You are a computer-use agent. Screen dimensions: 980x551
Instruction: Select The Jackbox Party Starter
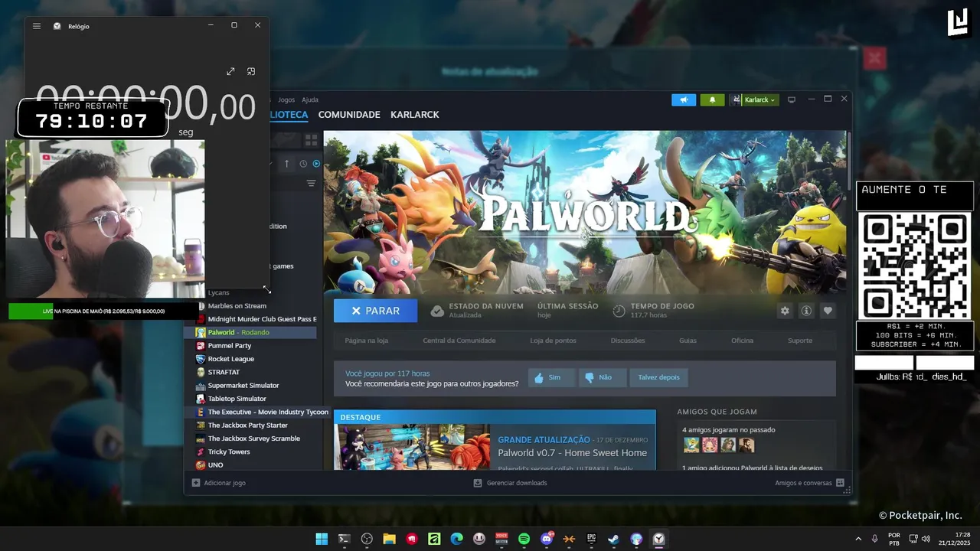click(x=248, y=425)
